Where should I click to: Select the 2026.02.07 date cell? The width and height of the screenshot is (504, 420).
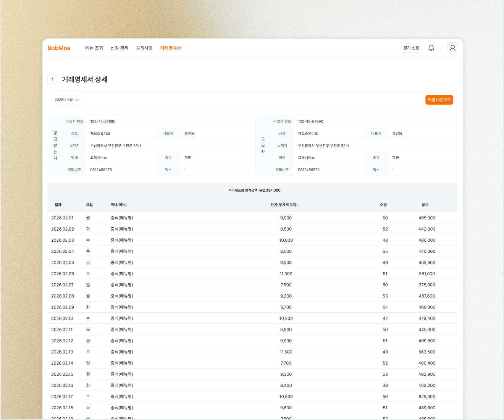pos(62,285)
